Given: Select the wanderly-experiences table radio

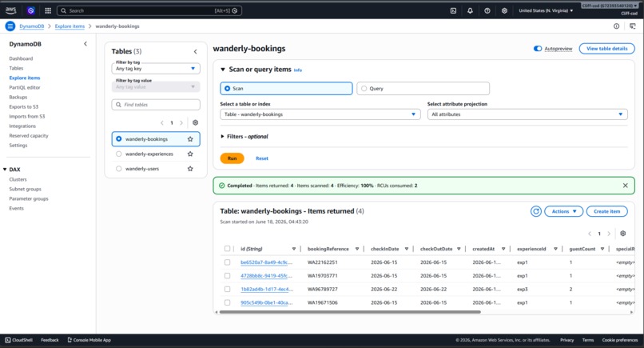Looking at the screenshot, I should tap(119, 154).
